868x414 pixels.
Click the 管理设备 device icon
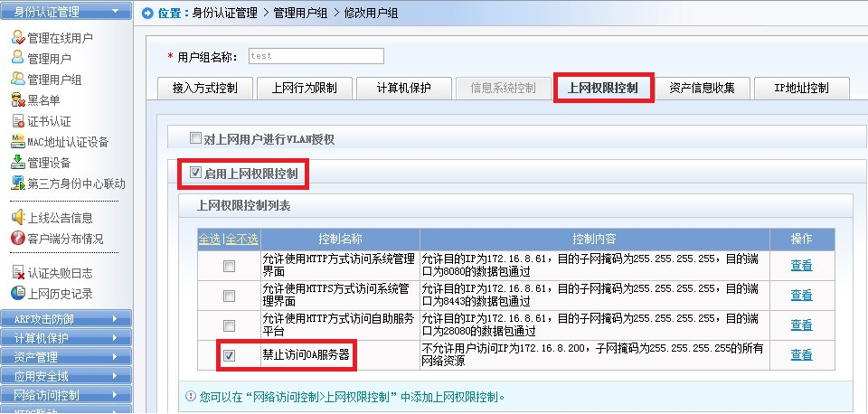click(18, 163)
